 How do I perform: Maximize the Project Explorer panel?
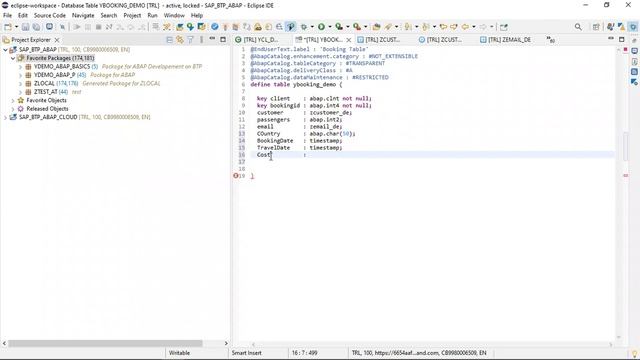[x=223, y=40]
